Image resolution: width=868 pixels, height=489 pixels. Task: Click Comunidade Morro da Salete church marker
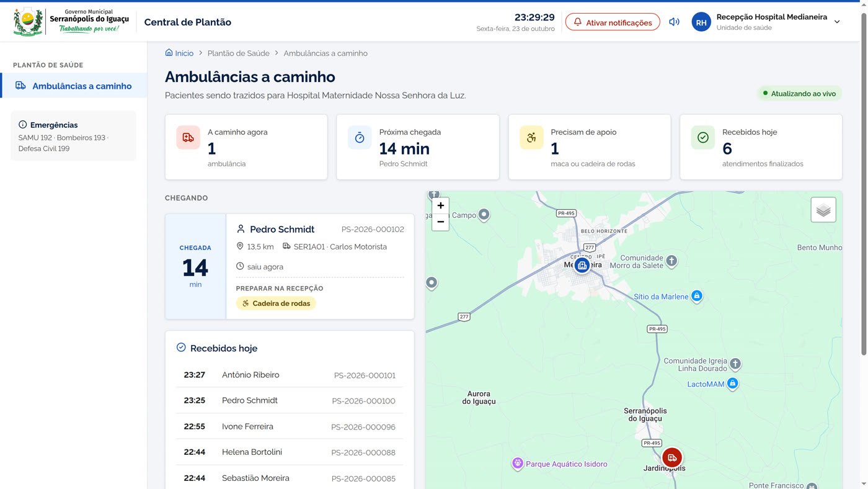point(671,261)
